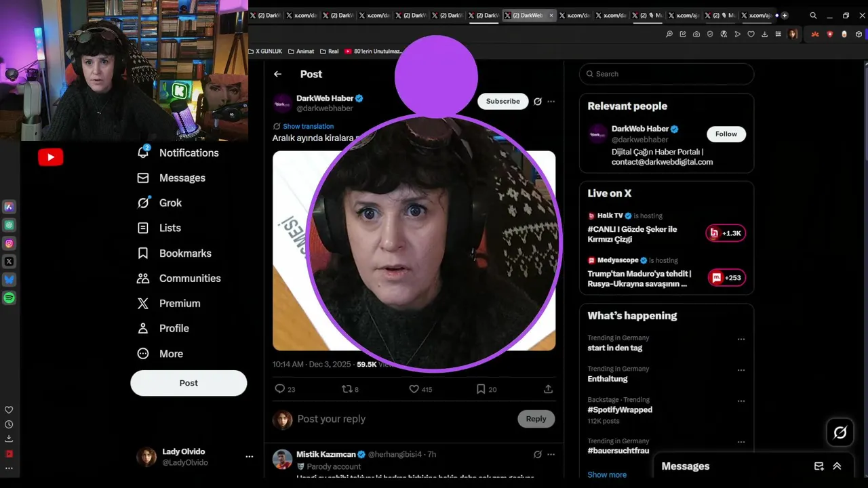Open Opera downloads toolbar icon
This screenshot has width=868, height=488.
(x=765, y=34)
